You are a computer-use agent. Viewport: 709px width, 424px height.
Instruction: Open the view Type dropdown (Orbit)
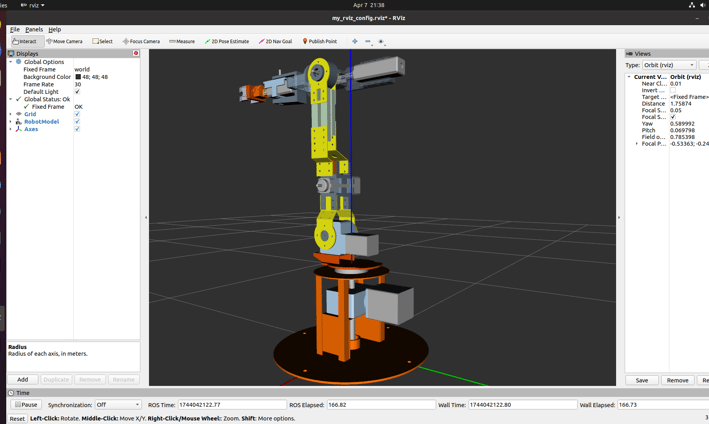point(669,65)
